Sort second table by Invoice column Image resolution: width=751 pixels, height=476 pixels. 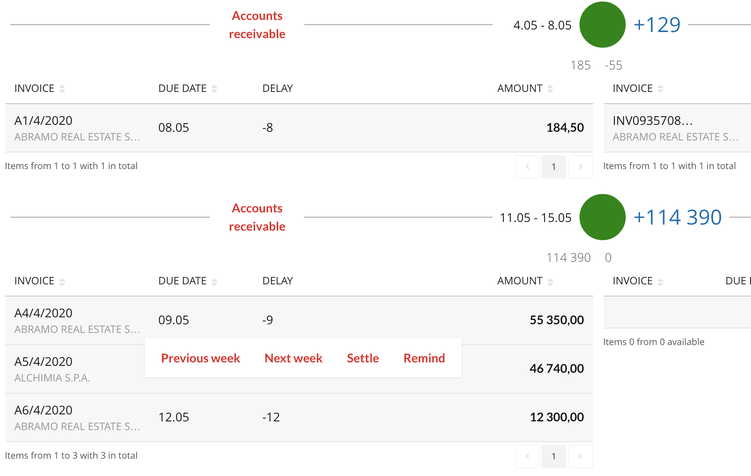(x=40, y=282)
